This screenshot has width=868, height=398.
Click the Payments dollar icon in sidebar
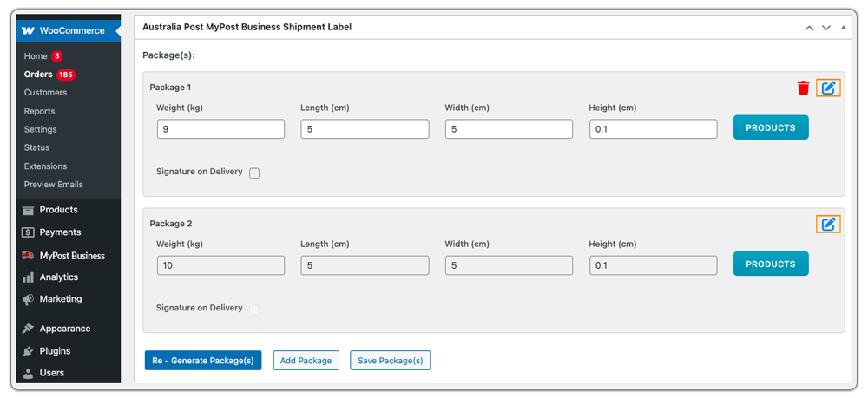29,232
